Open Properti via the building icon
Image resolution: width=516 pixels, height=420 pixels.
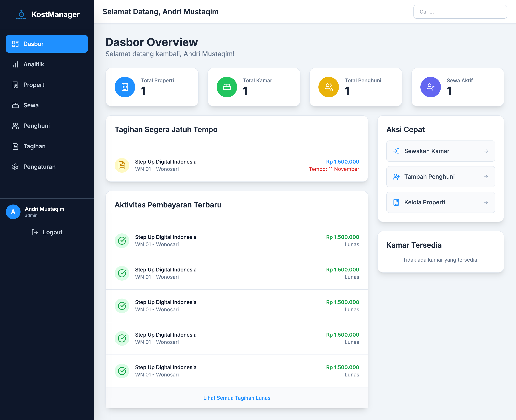coord(15,85)
